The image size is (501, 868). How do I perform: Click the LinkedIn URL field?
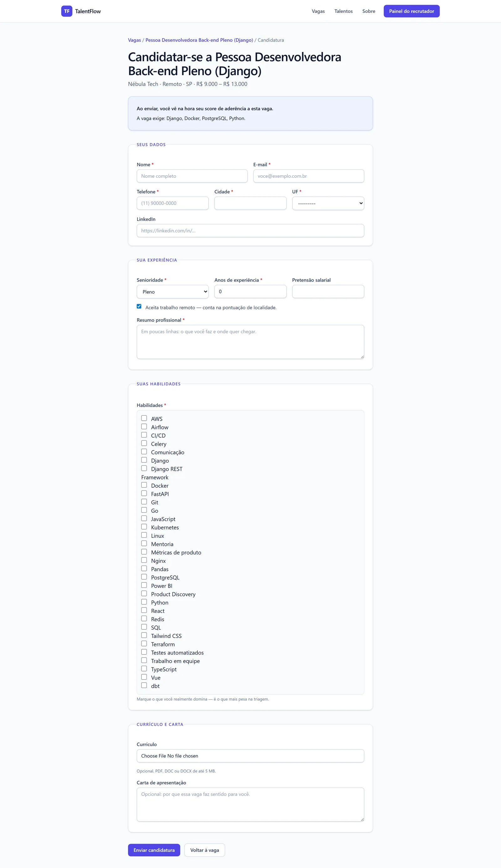point(250,231)
